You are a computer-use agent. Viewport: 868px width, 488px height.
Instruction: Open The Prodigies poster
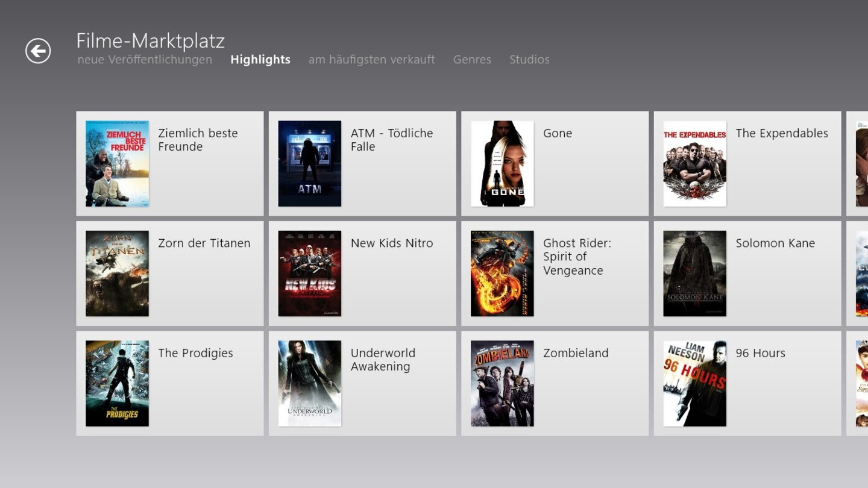point(117,384)
